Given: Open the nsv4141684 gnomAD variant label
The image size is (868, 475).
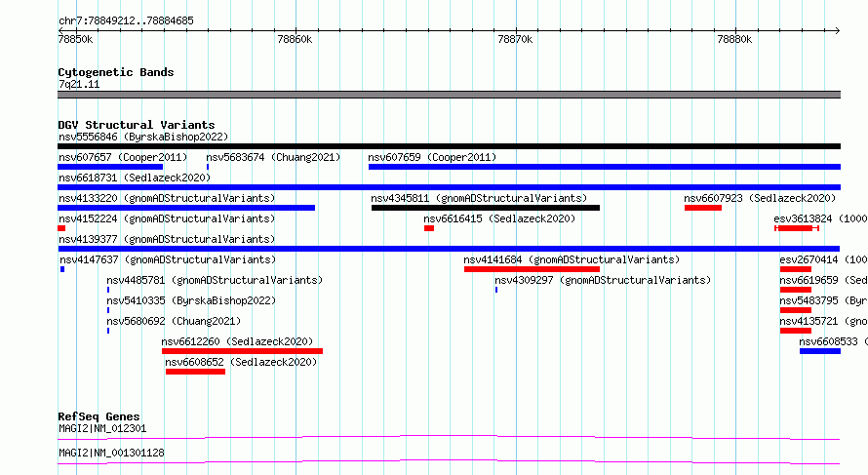Looking at the screenshot, I should tap(572, 259).
